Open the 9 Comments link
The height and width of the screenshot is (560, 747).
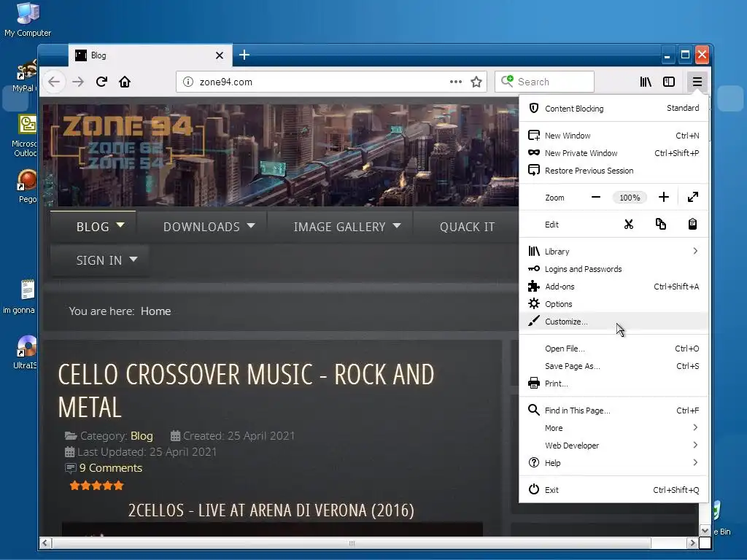pyautogui.click(x=111, y=468)
